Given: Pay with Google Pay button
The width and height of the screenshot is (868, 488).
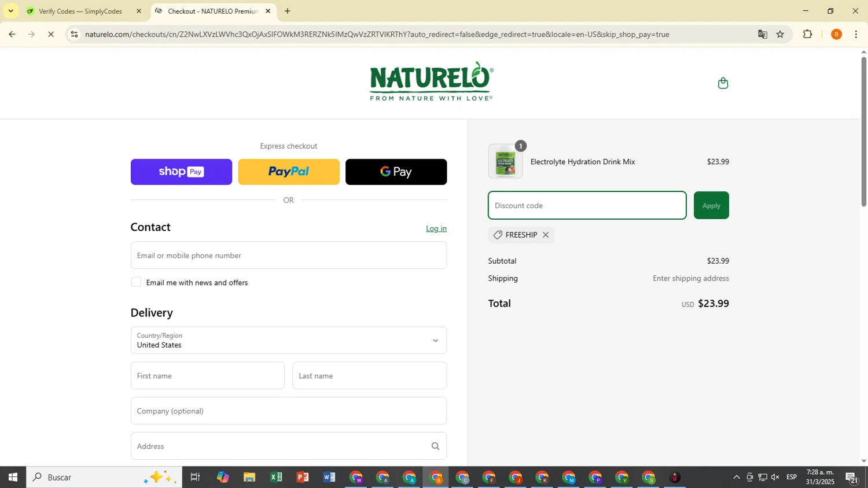Looking at the screenshot, I should [396, 172].
